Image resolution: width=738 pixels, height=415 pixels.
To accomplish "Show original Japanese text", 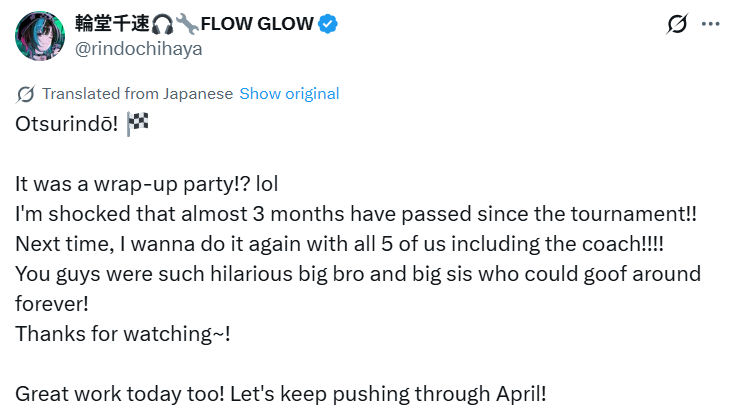I will click(289, 94).
